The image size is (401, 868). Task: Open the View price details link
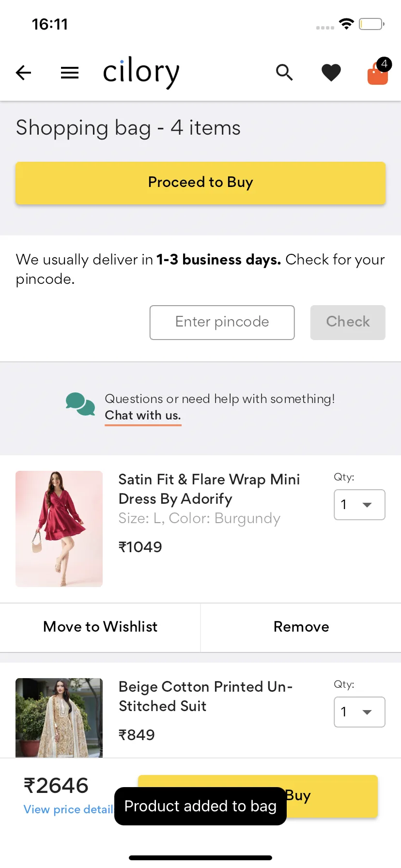pyautogui.click(x=68, y=809)
